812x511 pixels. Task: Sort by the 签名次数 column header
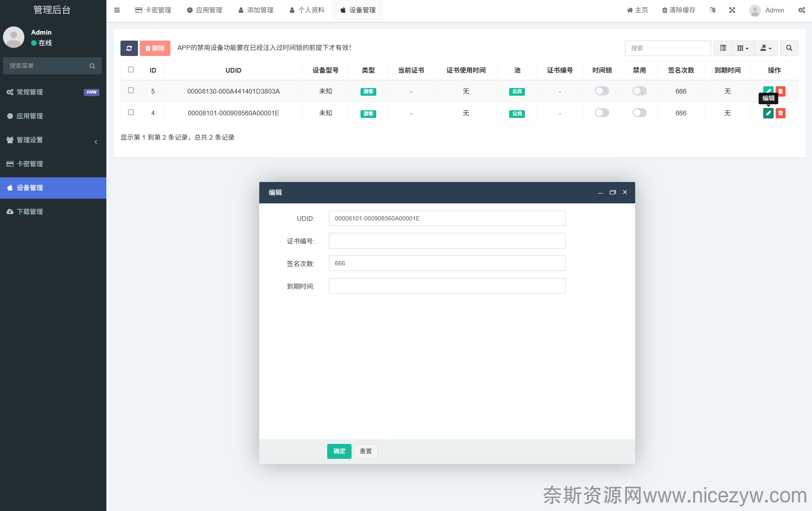[681, 70]
